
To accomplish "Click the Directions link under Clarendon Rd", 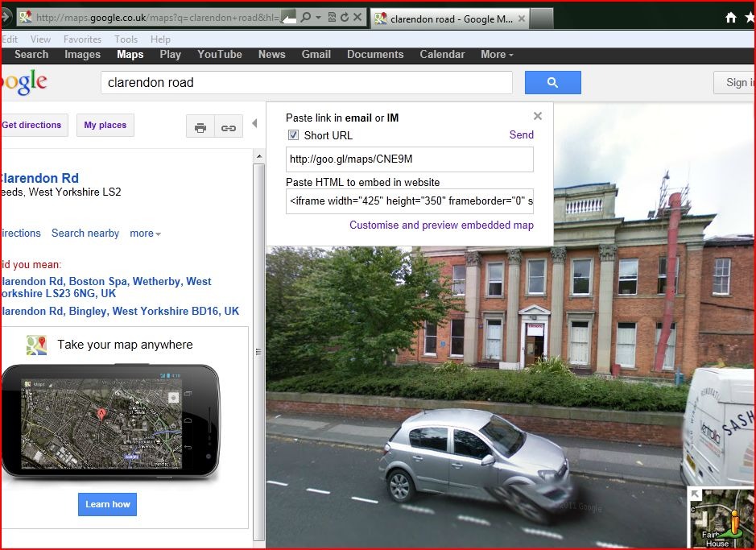I will tap(20, 234).
